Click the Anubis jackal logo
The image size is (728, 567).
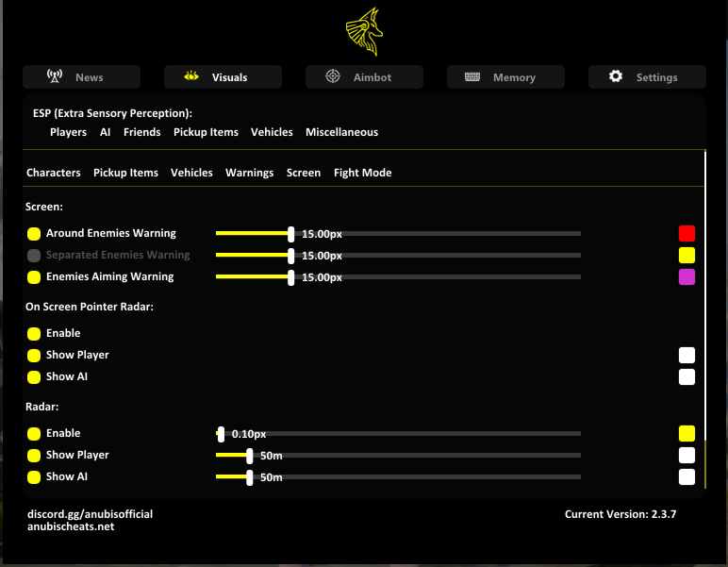pyautogui.click(x=364, y=31)
